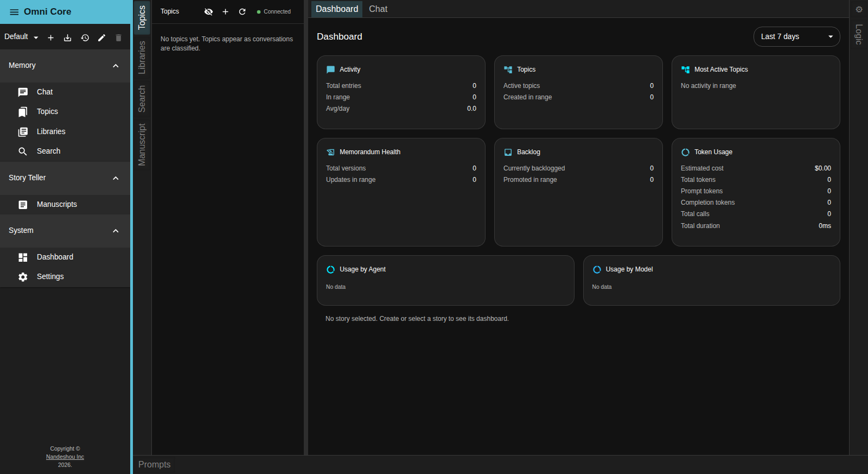Screen dimensions: 868x474
Task: Click the Chat icon in Memory section
Action: point(23,92)
